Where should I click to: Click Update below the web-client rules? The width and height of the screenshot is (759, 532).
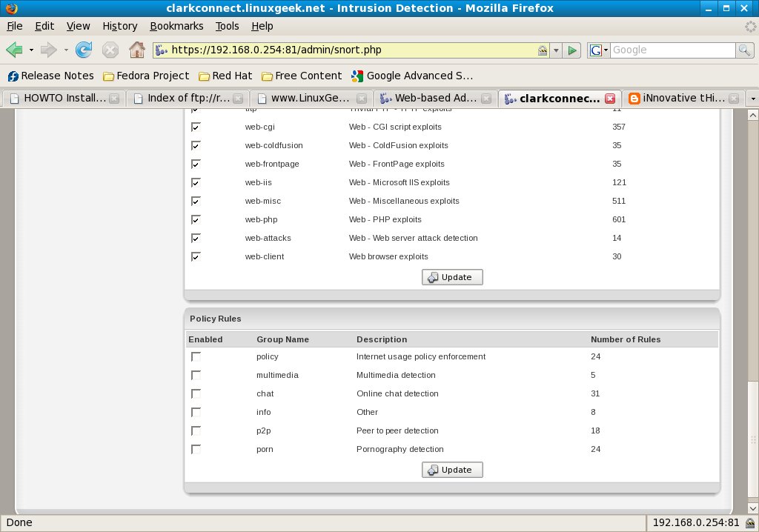coord(452,277)
